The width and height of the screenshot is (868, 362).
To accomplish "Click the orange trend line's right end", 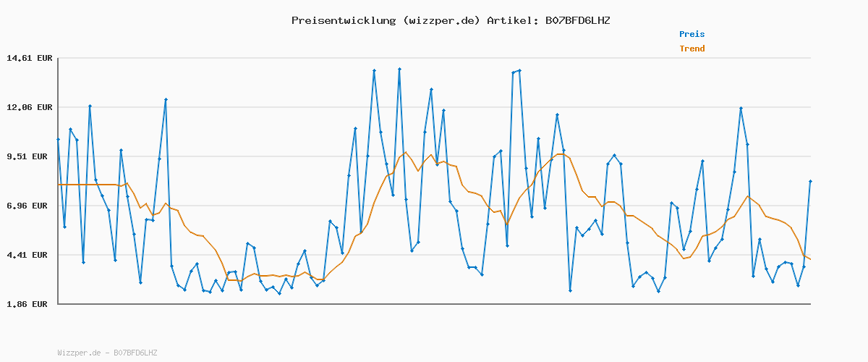I will pyautogui.click(x=809, y=259).
